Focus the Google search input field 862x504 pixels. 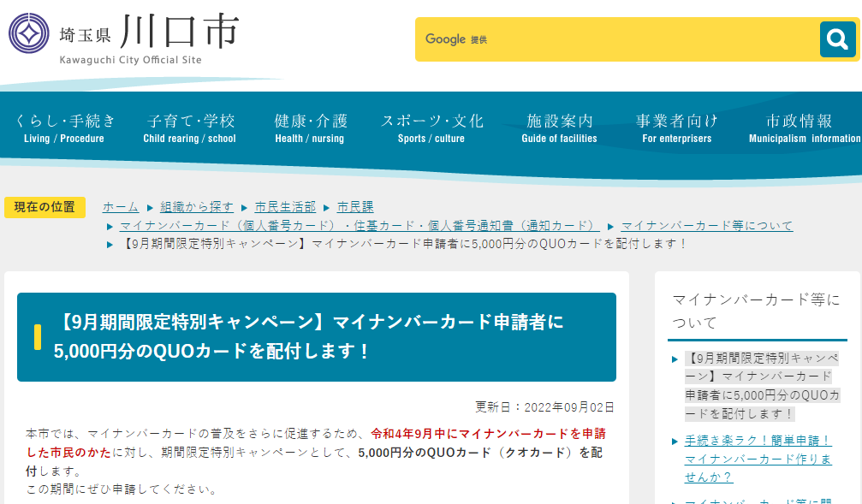pyautogui.click(x=617, y=39)
